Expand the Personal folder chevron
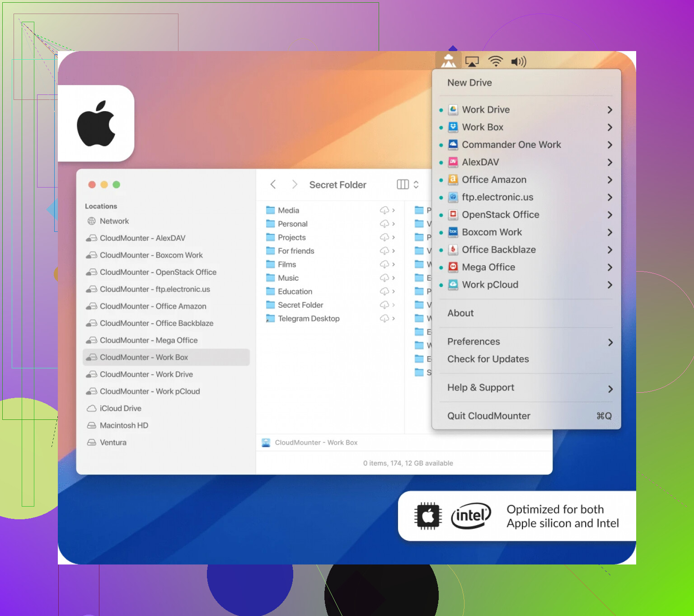Viewport: 694px width, 616px height. click(x=394, y=224)
